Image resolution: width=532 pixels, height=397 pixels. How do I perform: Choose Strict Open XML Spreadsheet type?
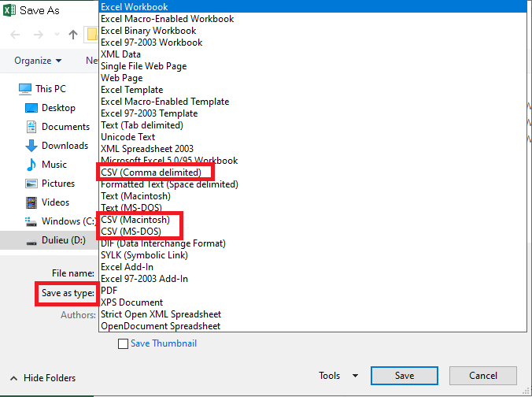[x=312, y=314]
